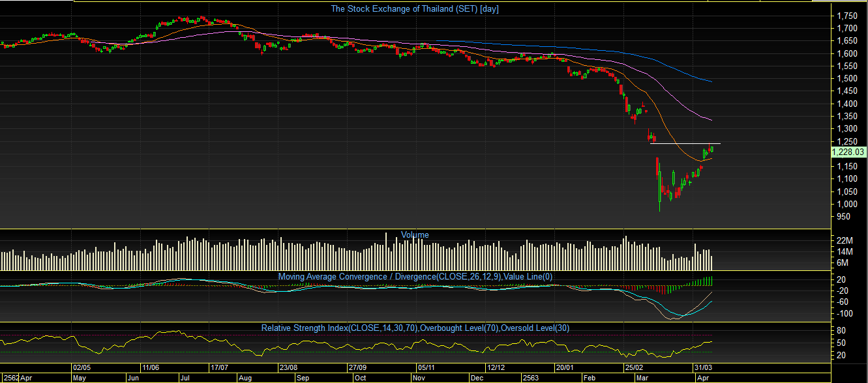The image size is (868, 383).
Task: Click the 20/01 date label on the time axis
Action: [x=564, y=367]
